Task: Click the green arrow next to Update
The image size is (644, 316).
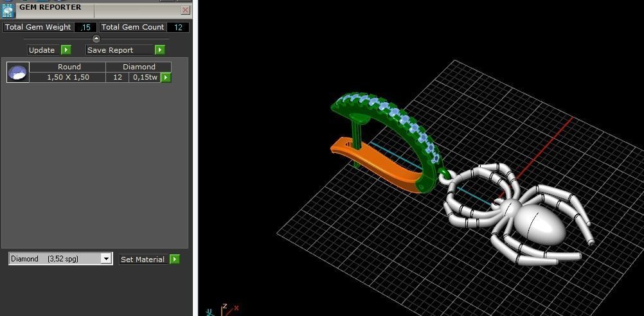Action: coord(66,50)
